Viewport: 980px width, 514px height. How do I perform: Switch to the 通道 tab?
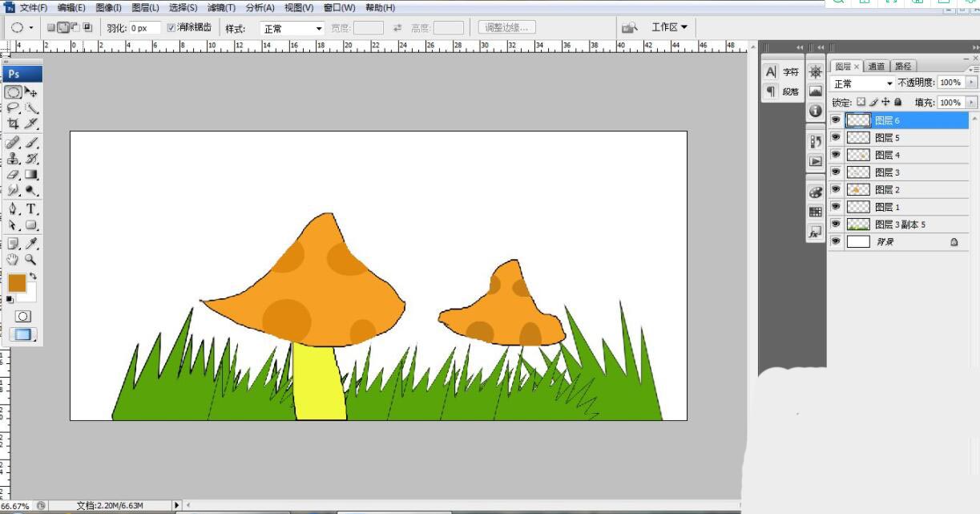[x=877, y=67]
